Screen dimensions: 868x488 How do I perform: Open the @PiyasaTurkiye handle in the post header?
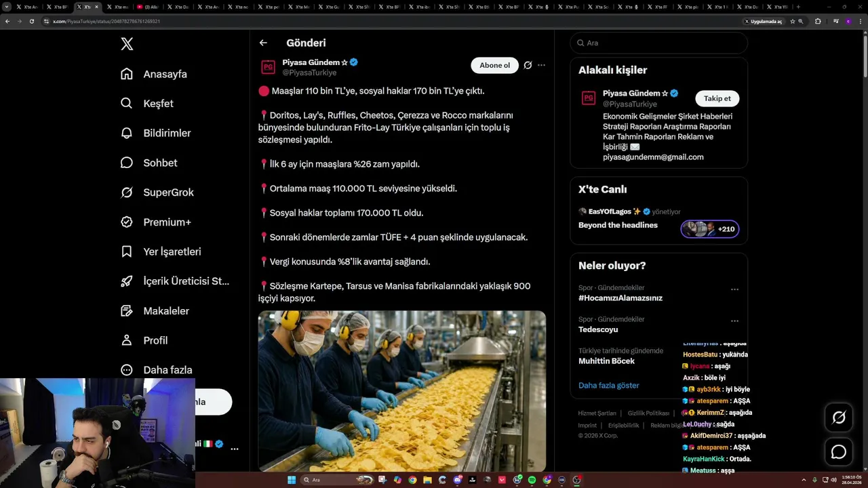(309, 73)
